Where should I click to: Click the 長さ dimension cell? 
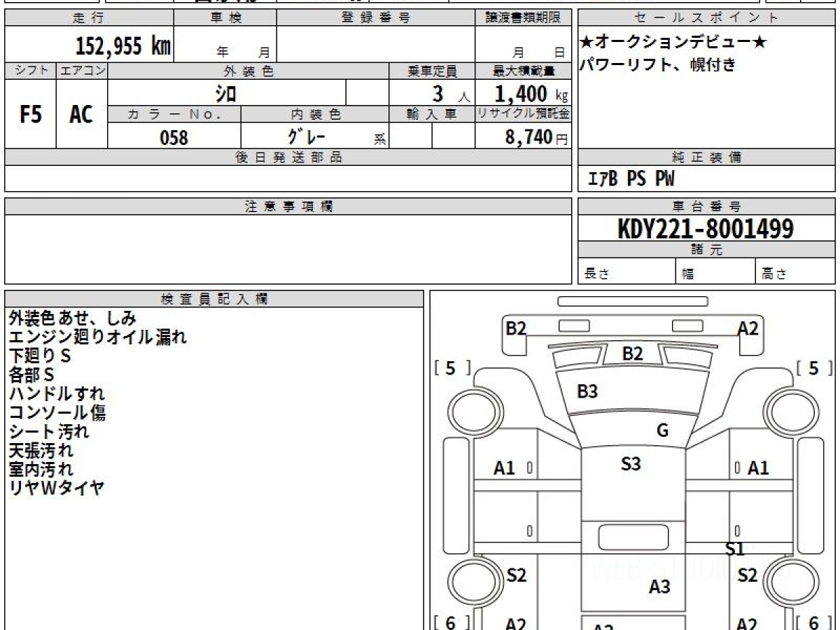coord(627,272)
